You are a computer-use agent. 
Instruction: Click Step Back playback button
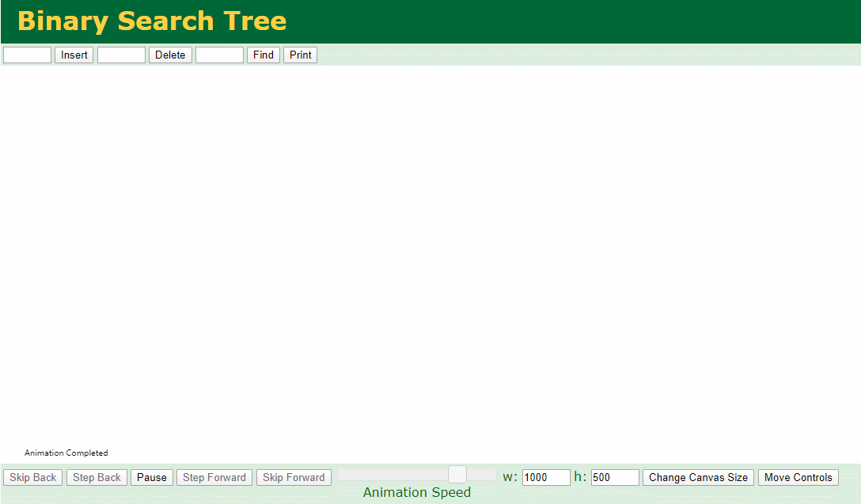tap(97, 477)
